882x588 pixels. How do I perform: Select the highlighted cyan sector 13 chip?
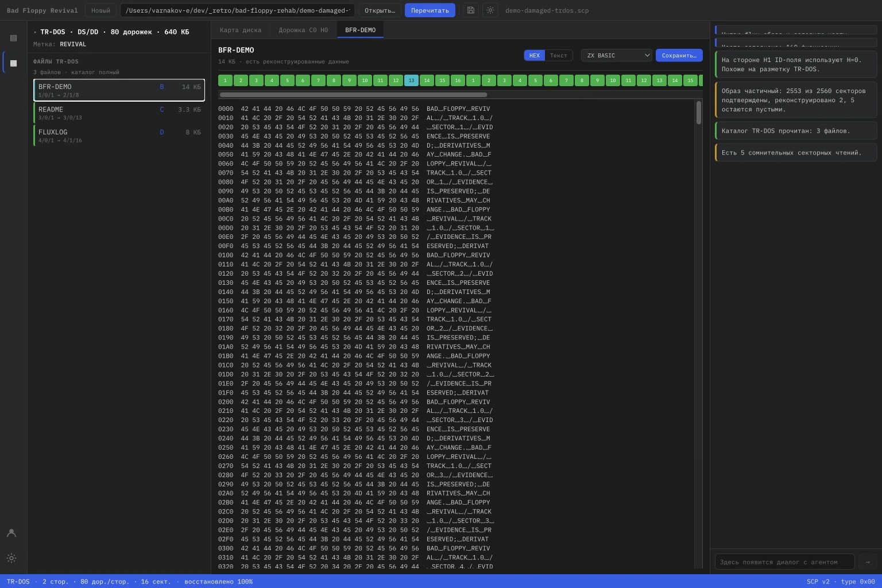(411, 80)
